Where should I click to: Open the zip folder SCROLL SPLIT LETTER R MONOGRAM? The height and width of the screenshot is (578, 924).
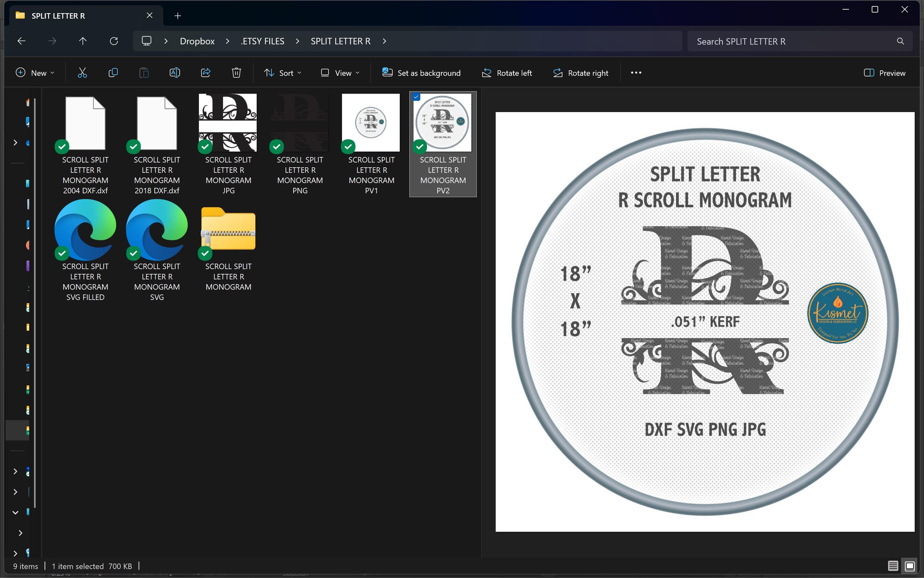pyautogui.click(x=228, y=245)
